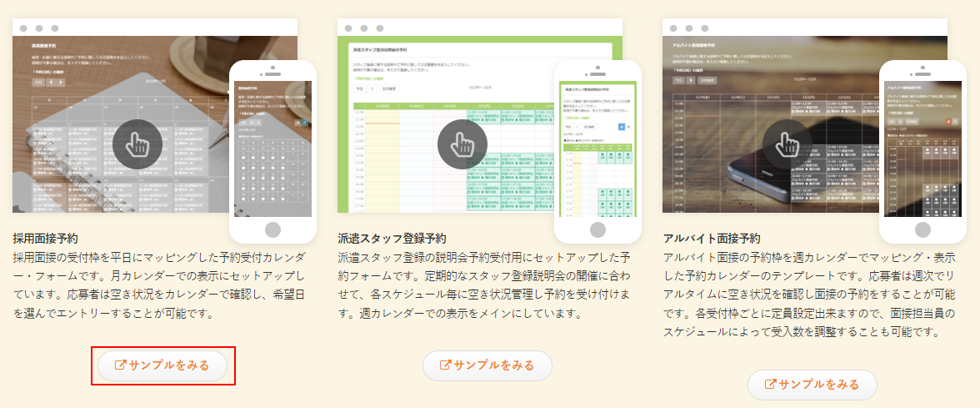Open サンプルをみる for 派遣スタッフ登録予約
980x408 pixels.
(x=487, y=365)
